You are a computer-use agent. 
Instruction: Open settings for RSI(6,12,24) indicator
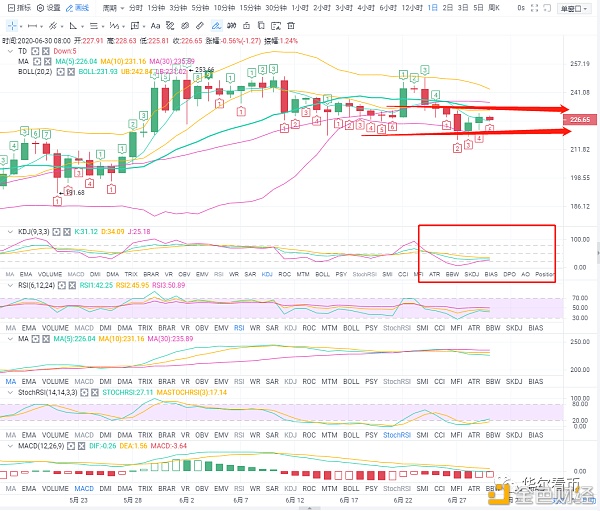(62, 285)
